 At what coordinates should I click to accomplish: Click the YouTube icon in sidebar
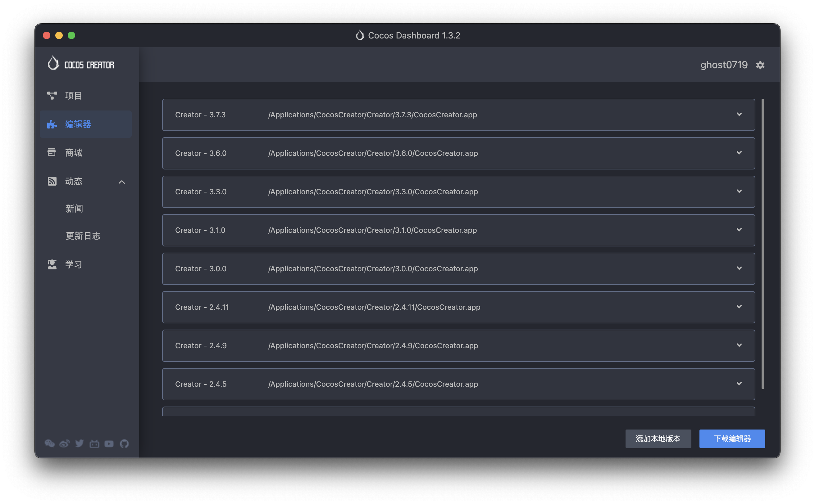pos(109,444)
